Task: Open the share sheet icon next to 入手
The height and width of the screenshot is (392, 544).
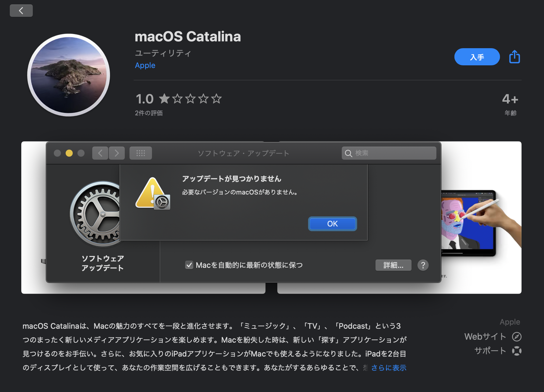Action: 514,57
